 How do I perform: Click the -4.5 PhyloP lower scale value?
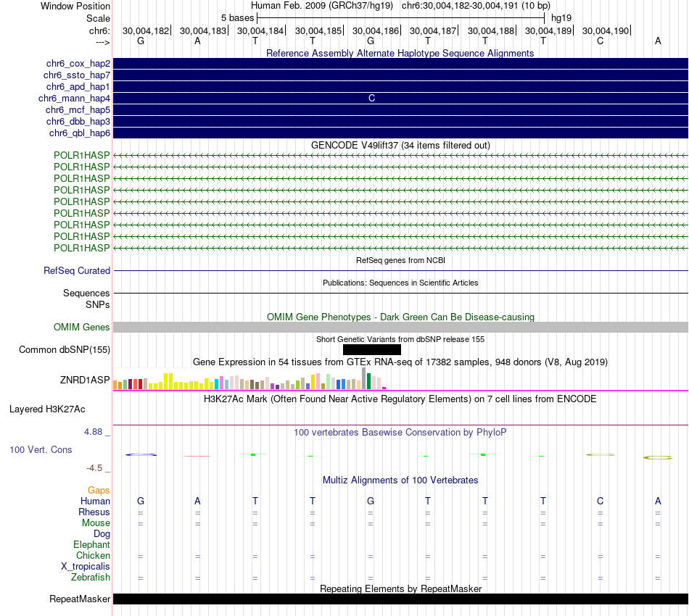tap(94, 468)
